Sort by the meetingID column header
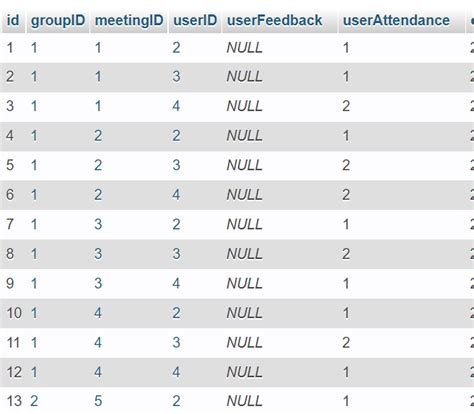This screenshot has height=414, width=474. point(129,21)
